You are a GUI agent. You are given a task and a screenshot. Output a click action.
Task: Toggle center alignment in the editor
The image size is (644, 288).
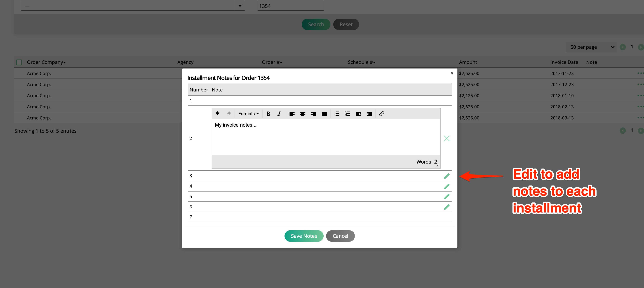[303, 114]
